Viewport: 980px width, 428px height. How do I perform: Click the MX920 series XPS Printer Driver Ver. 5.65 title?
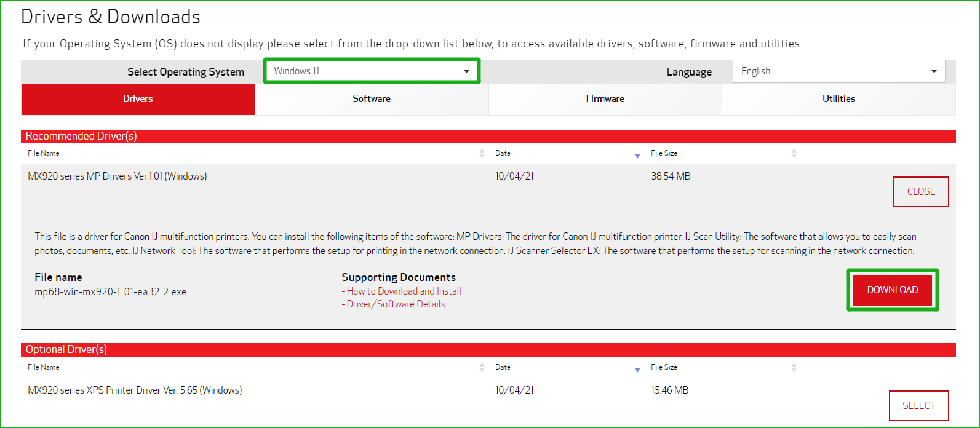tap(135, 390)
